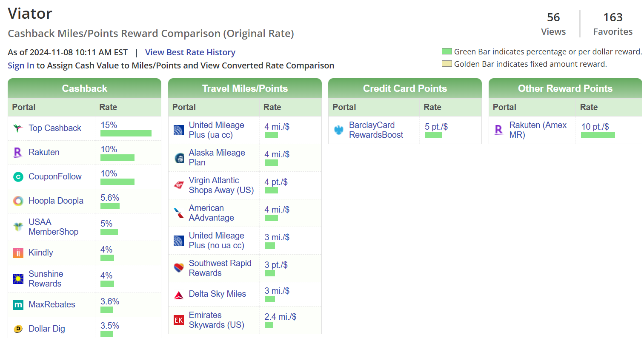The height and width of the screenshot is (338, 644).
Task: Open the Hoopla Doopla cashback link
Action: (56, 201)
